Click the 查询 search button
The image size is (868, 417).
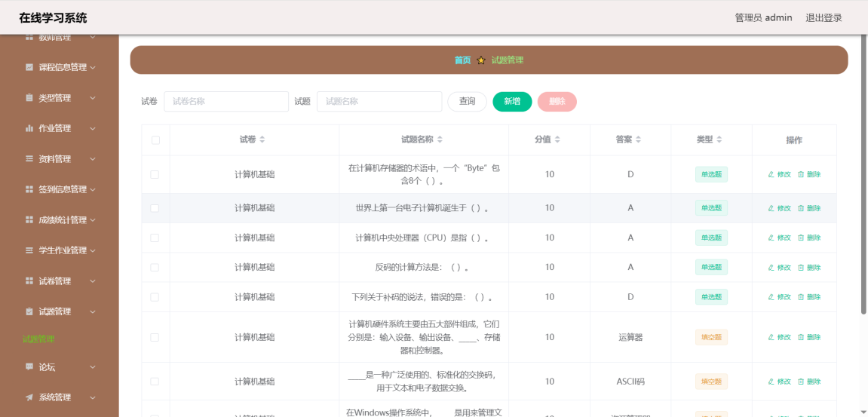coord(467,102)
